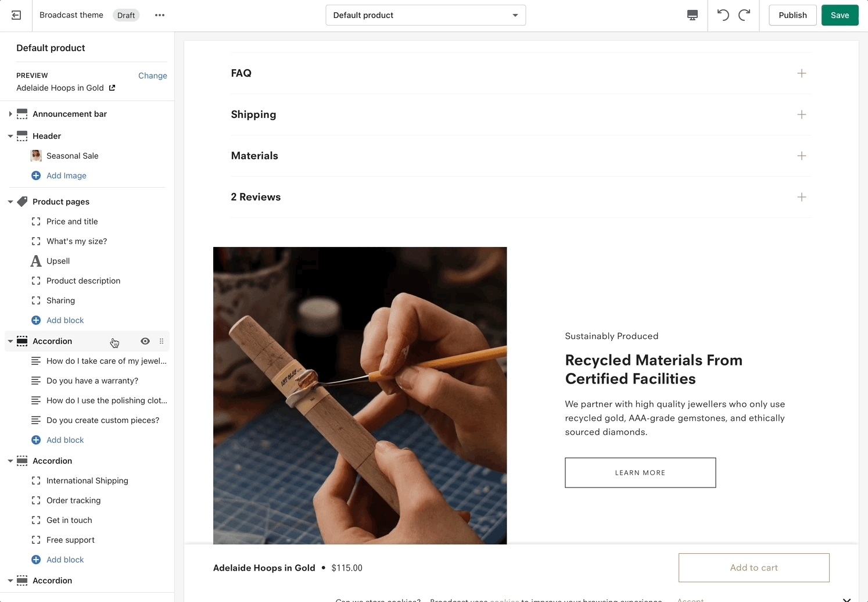
Task: Grab the Accordion section drag handle
Action: point(162,341)
